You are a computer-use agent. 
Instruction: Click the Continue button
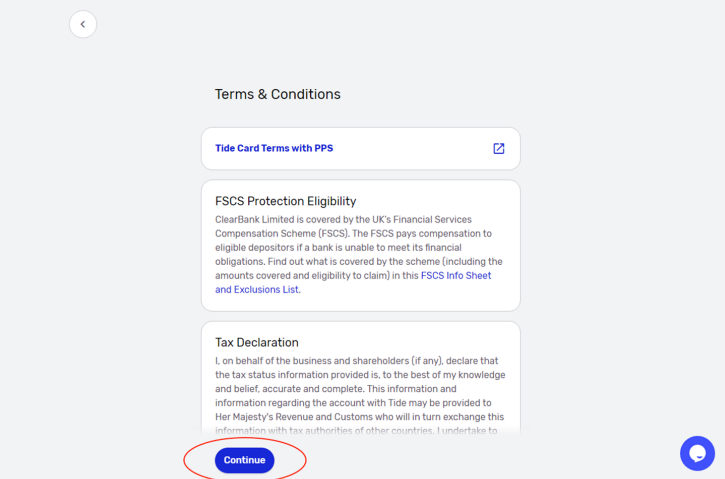(245, 460)
